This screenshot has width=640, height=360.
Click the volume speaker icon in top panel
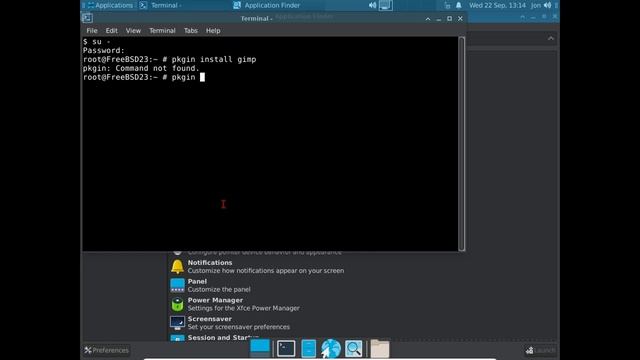[x=372, y=5]
